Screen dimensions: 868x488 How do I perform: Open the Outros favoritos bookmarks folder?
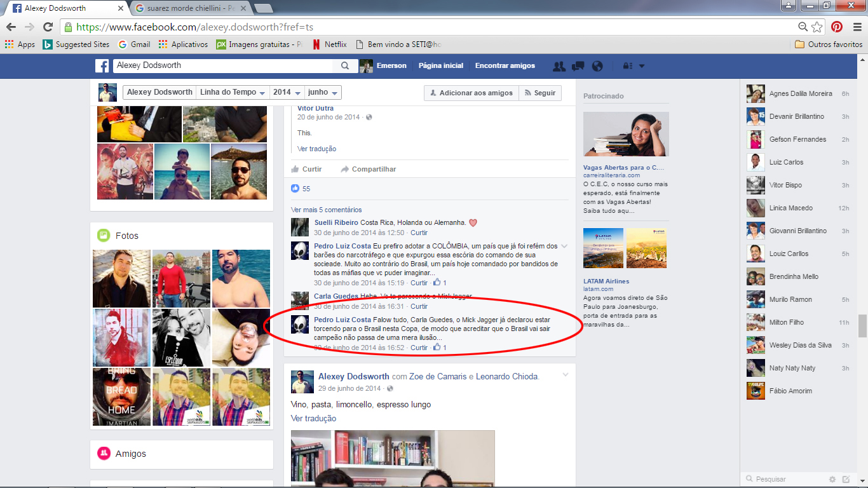[x=829, y=44]
